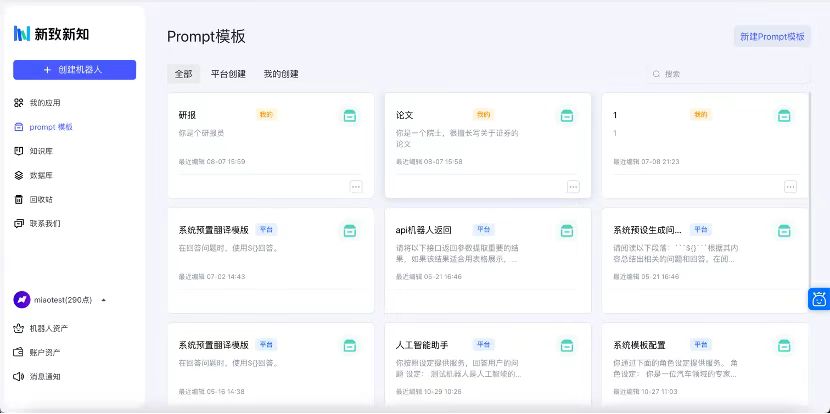
Task: Click the miaotest user avatar
Action: (22, 300)
